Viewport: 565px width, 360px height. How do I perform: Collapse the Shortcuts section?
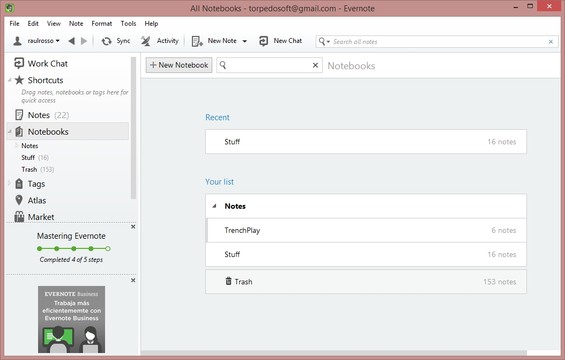[10, 80]
